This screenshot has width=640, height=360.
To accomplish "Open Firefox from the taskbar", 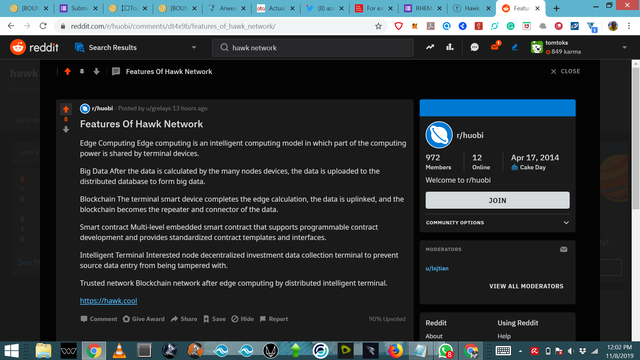I will click(x=395, y=351).
